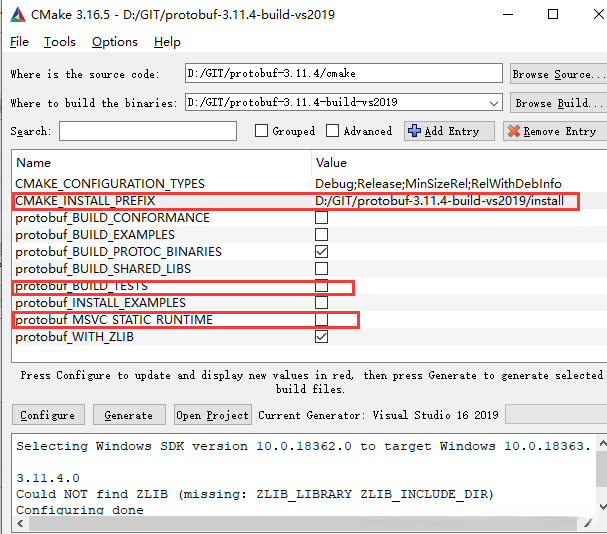Click the Generate button
Screen dimensions: 607x534
(129, 415)
